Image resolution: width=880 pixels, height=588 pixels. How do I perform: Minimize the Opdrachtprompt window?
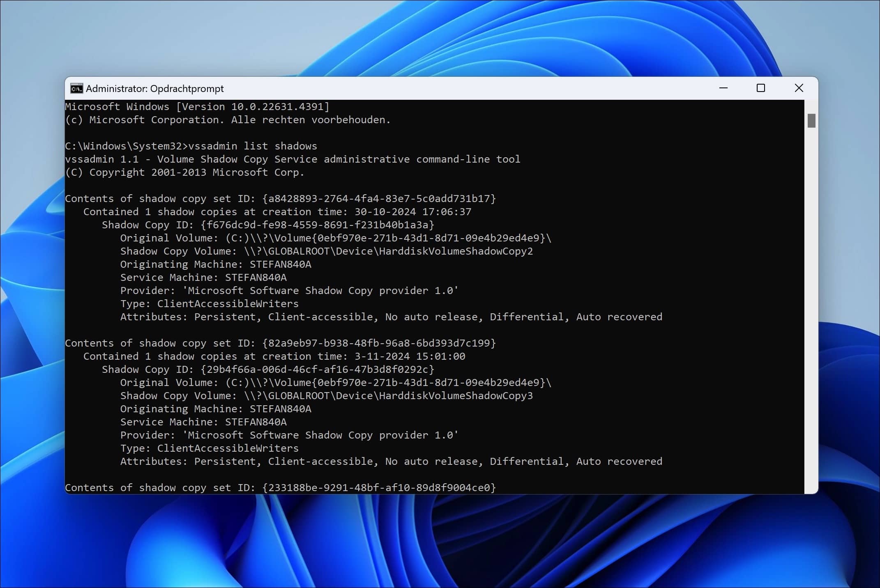tap(723, 88)
